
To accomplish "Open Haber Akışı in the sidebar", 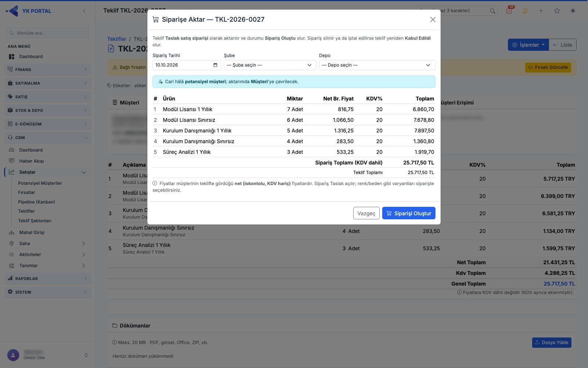I will coord(32,161).
